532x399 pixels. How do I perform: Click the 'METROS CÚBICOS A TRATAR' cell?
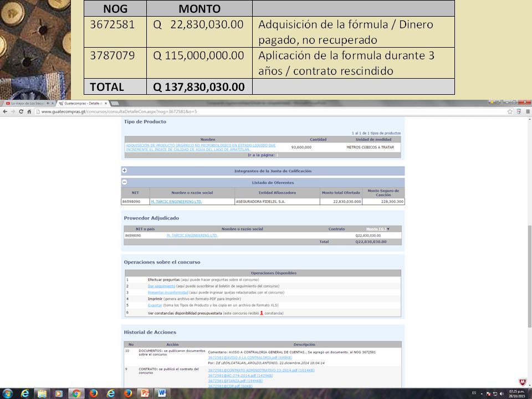[370, 147]
